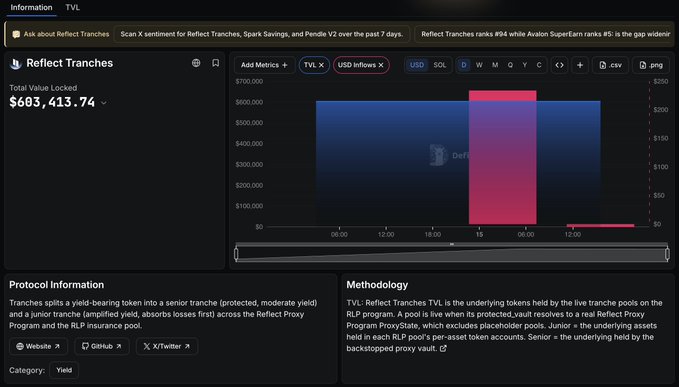Click the left range slider handle

click(236, 254)
